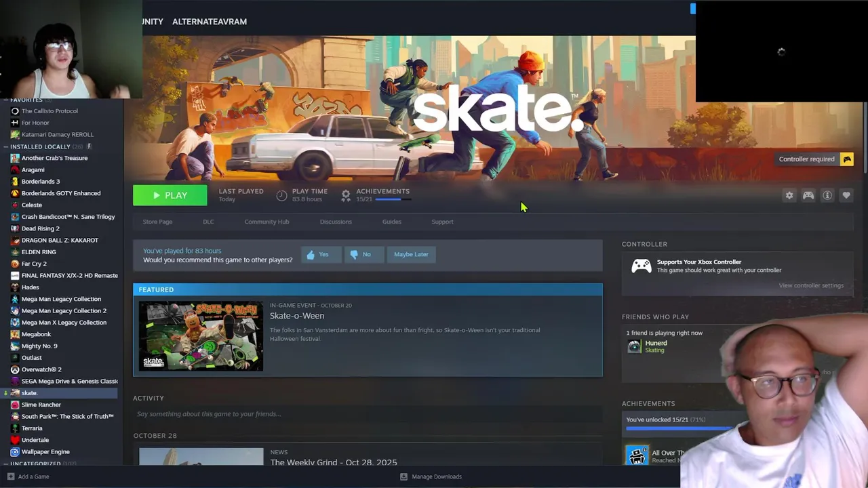Image resolution: width=868 pixels, height=488 pixels.
Task: Launch skate. with the green PLAY button
Action: pos(170,195)
